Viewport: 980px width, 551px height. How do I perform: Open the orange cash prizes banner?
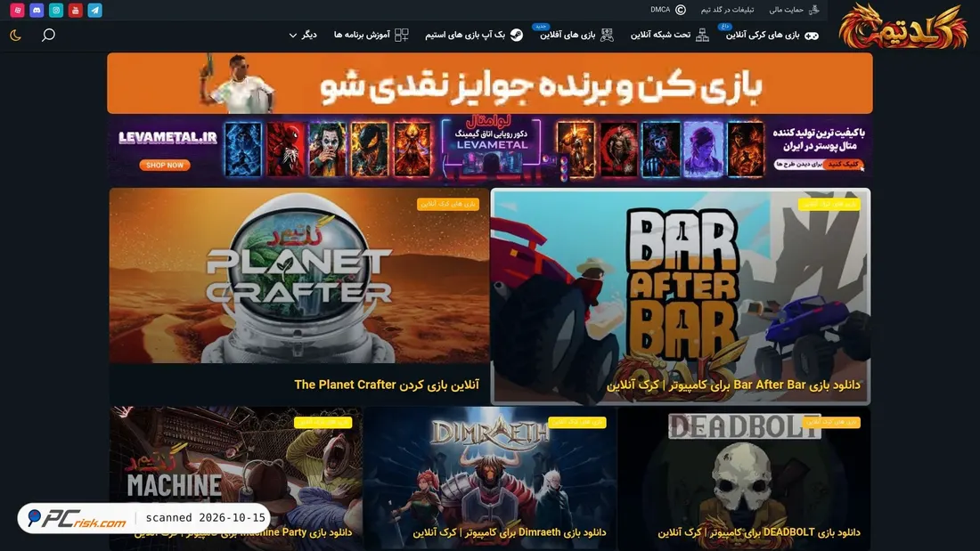(490, 83)
